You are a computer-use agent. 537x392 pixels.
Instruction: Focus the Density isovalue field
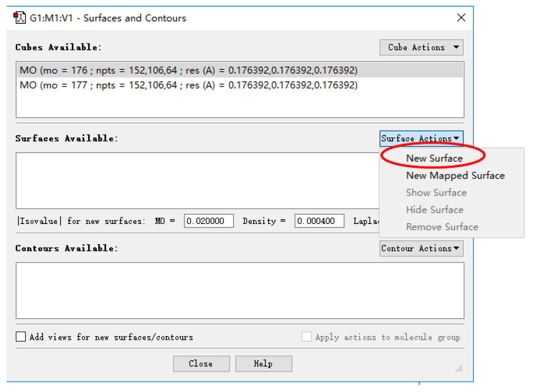(x=319, y=221)
